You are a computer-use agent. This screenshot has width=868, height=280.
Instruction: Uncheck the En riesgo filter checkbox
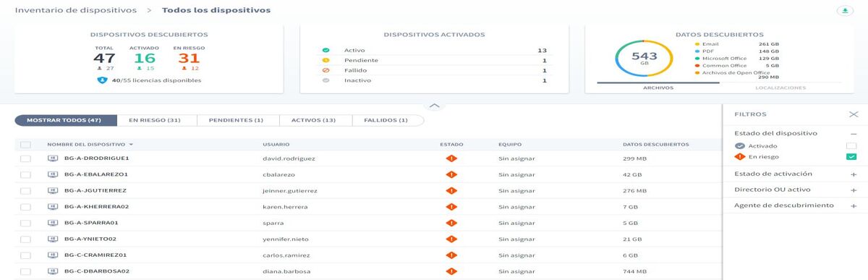tap(851, 156)
